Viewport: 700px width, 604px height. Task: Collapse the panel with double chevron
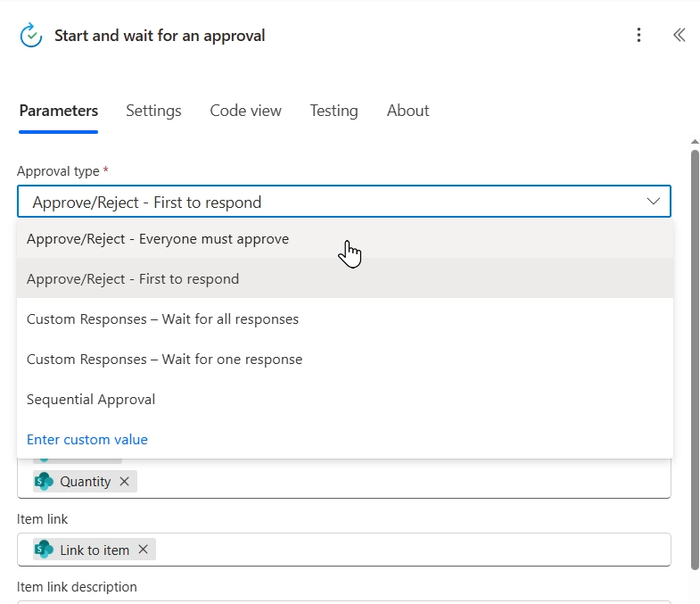tap(679, 36)
